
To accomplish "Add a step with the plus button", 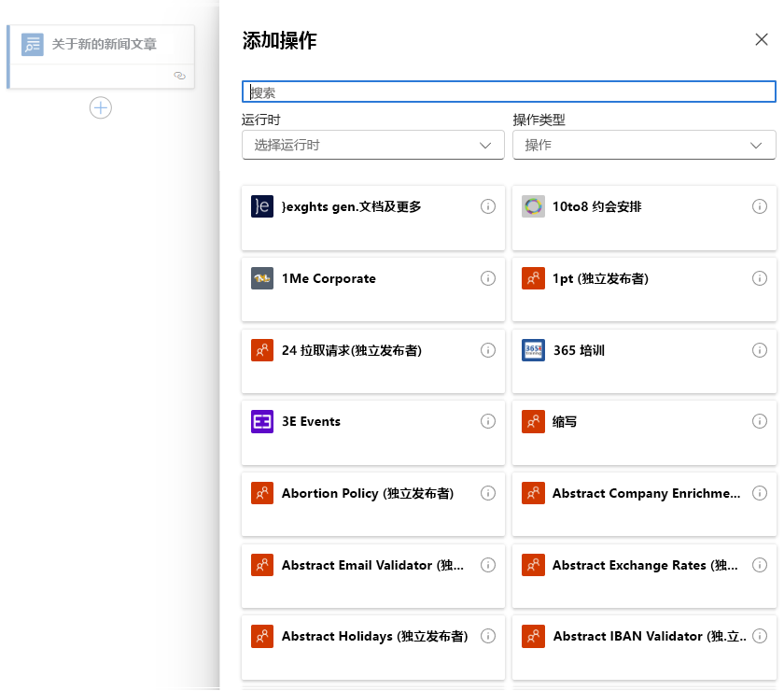I will pyautogui.click(x=101, y=108).
